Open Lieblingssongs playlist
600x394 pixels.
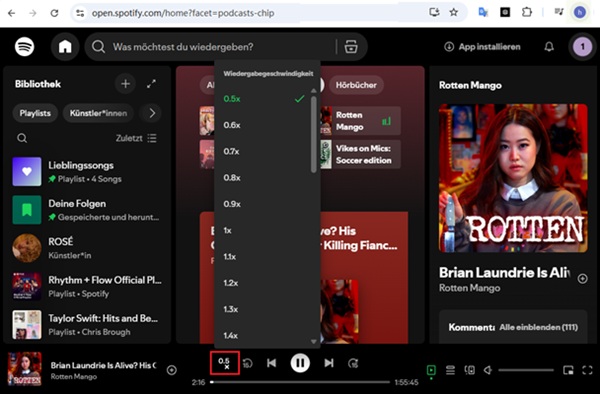point(87,172)
